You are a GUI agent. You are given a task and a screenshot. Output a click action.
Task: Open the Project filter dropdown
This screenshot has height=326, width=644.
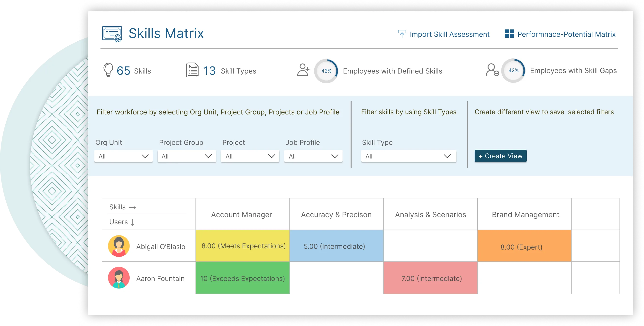pos(250,156)
